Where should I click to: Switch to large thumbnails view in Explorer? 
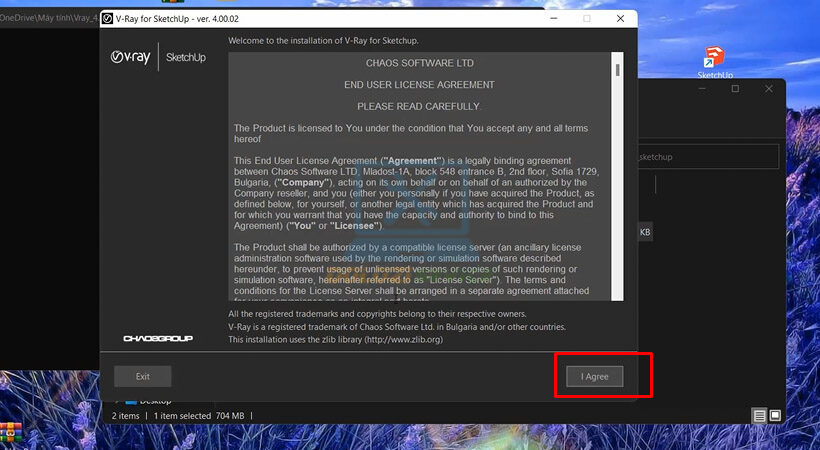point(775,415)
